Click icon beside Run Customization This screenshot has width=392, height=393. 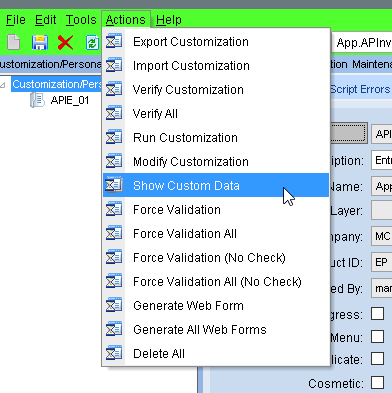(114, 137)
